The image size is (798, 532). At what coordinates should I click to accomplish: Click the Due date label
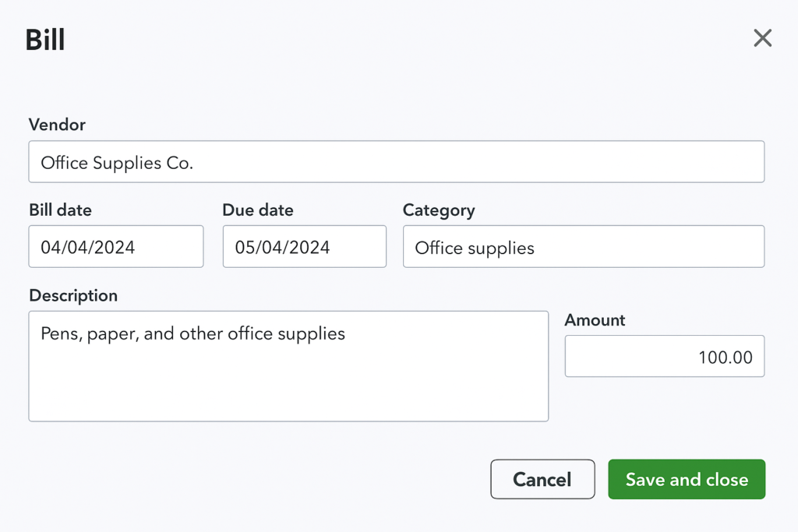(258, 210)
